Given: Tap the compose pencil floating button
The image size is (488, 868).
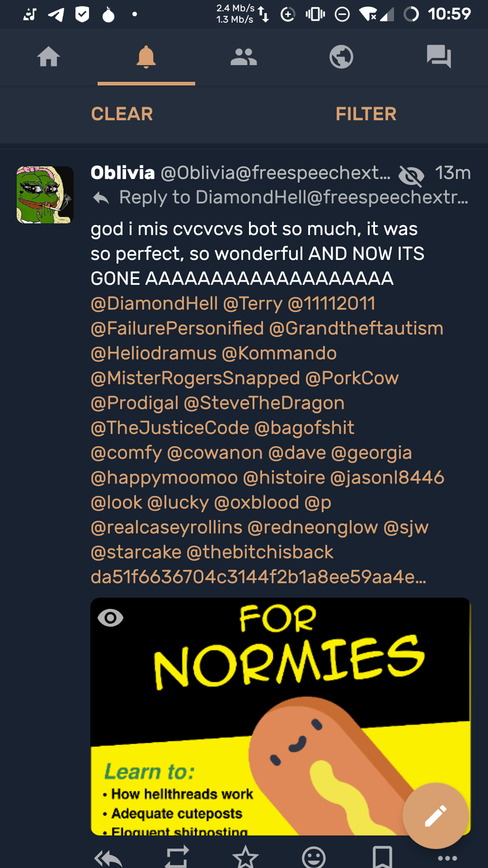Looking at the screenshot, I should (436, 816).
